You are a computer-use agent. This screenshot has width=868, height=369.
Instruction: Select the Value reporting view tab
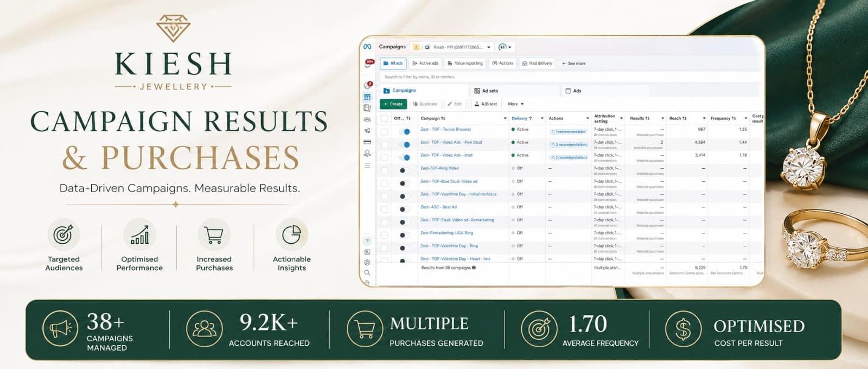[465, 63]
